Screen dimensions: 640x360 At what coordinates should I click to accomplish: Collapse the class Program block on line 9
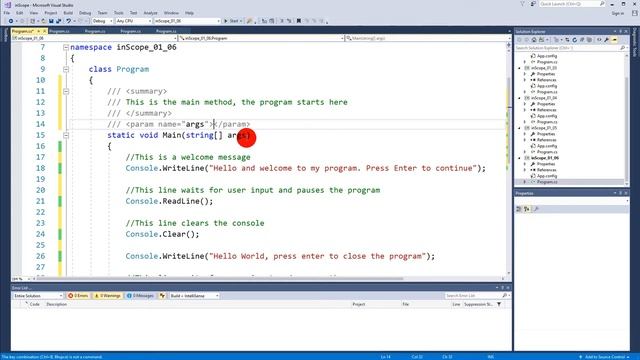coord(66,69)
